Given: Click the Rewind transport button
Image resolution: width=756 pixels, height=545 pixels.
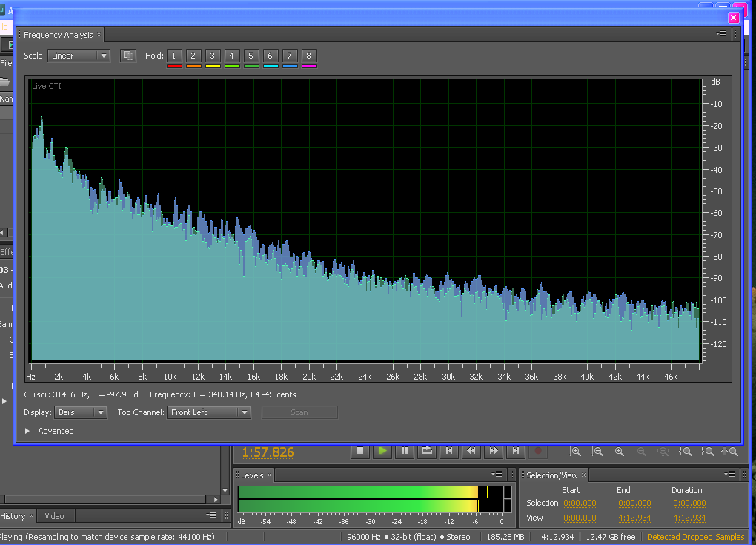Looking at the screenshot, I should click(471, 451).
